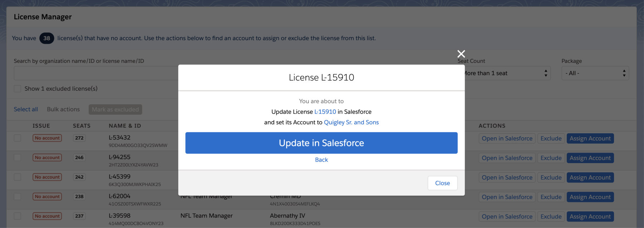Click Select all link
The width and height of the screenshot is (644, 228).
tap(26, 109)
